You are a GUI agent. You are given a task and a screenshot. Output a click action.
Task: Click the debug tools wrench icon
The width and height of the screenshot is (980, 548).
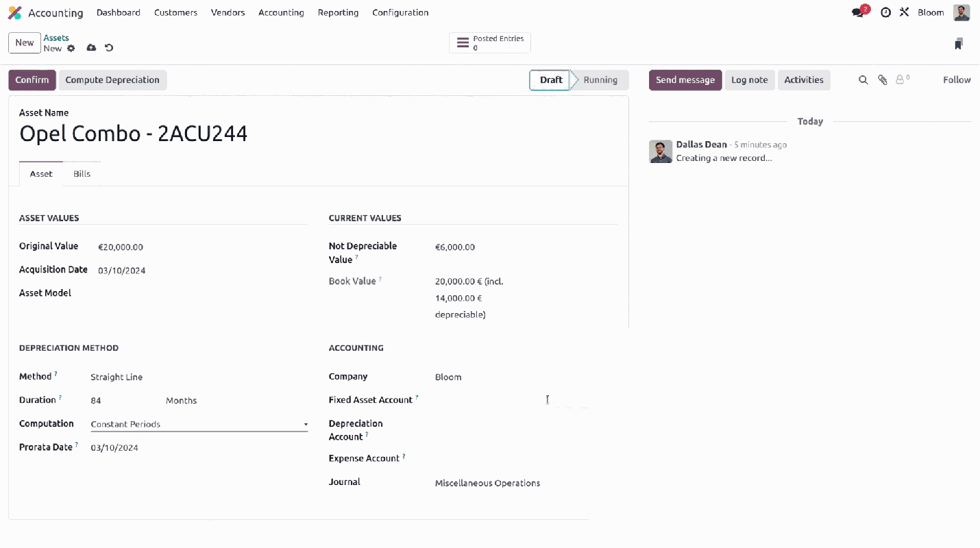(x=904, y=12)
